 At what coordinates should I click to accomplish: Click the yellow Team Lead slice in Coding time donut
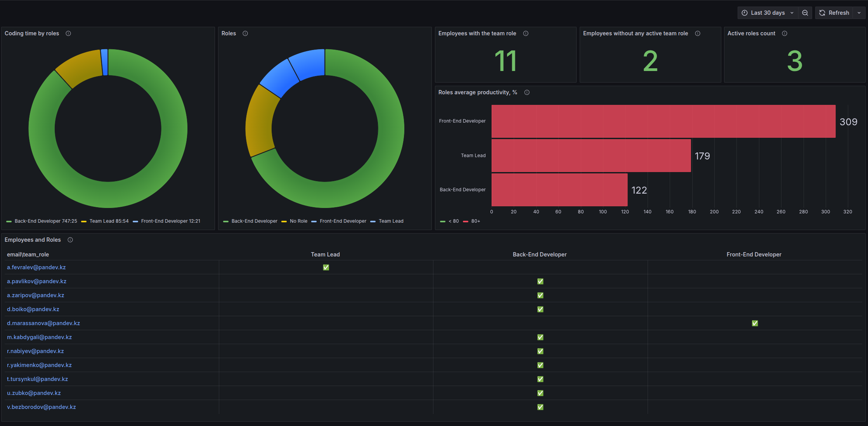pyautogui.click(x=81, y=67)
